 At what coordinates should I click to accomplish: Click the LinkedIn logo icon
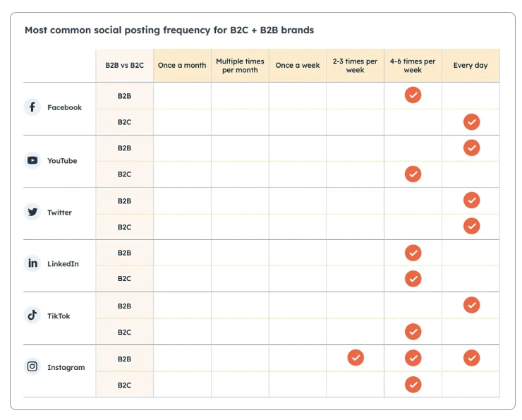pos(32,263)
